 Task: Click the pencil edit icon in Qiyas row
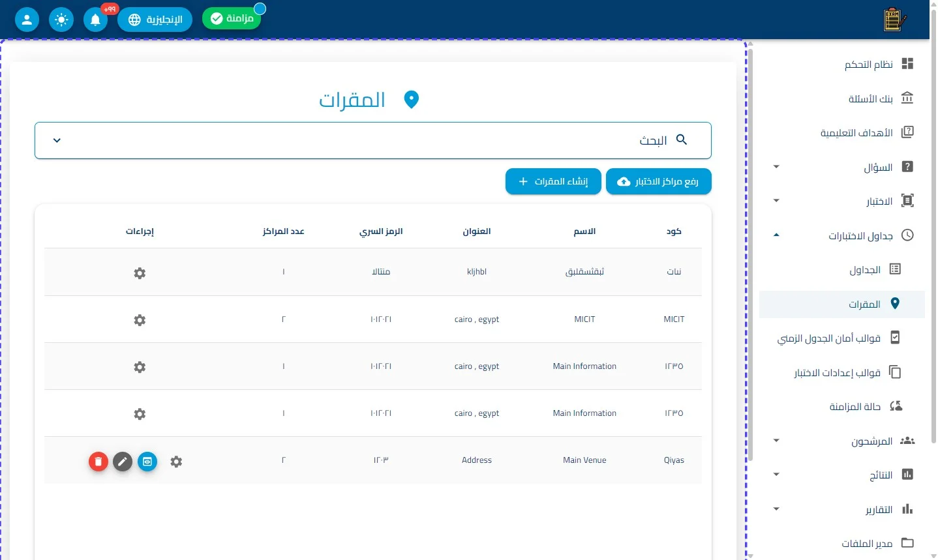click(123, 462)
